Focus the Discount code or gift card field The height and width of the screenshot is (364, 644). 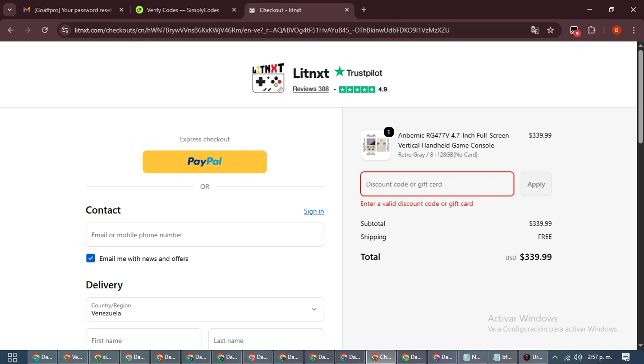click(x=437, y=184)
